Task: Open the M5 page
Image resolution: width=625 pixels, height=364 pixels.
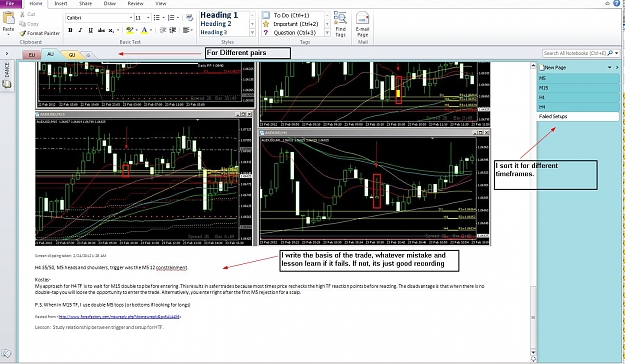Action: click(578, 78)
